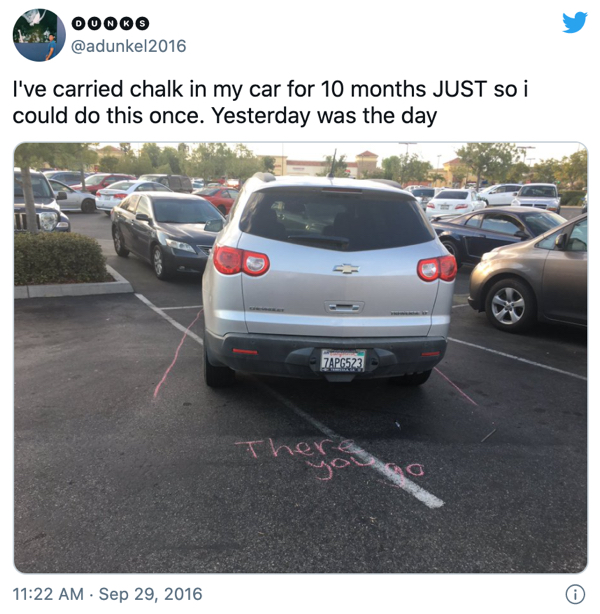600x614 pixels.
Task: Click the silver SUV's rear window
Action: [336, 219]
